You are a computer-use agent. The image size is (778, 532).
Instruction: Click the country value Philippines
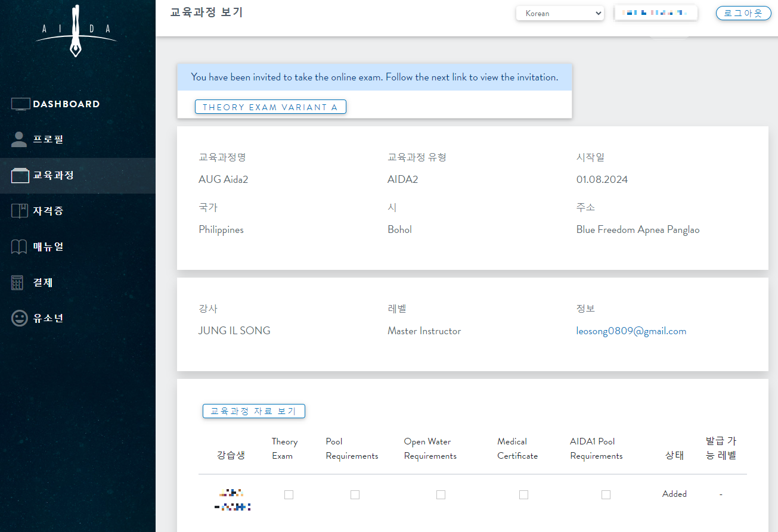click(x=221, y=229)
